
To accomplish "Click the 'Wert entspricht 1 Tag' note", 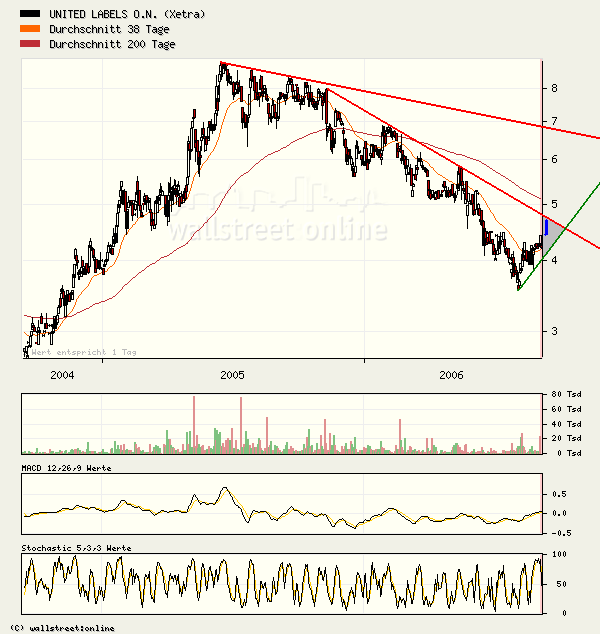I will 84,352.
